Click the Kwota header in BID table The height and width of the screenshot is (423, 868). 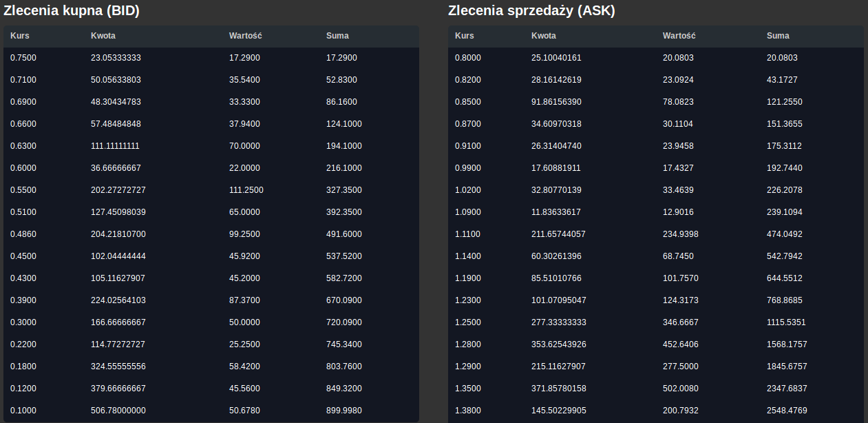(103, 36)
